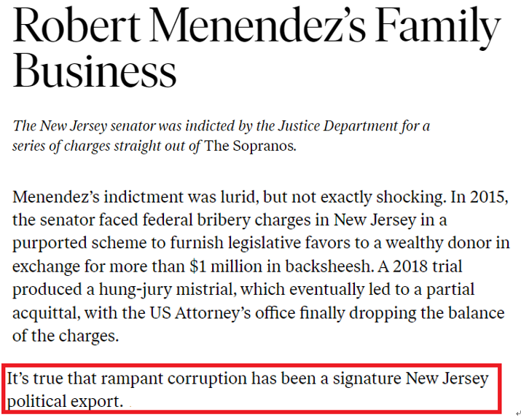Screen dimensions: 521x420
Task: Click the headline word "Menendez's" in the title
Action: point(258,25)
